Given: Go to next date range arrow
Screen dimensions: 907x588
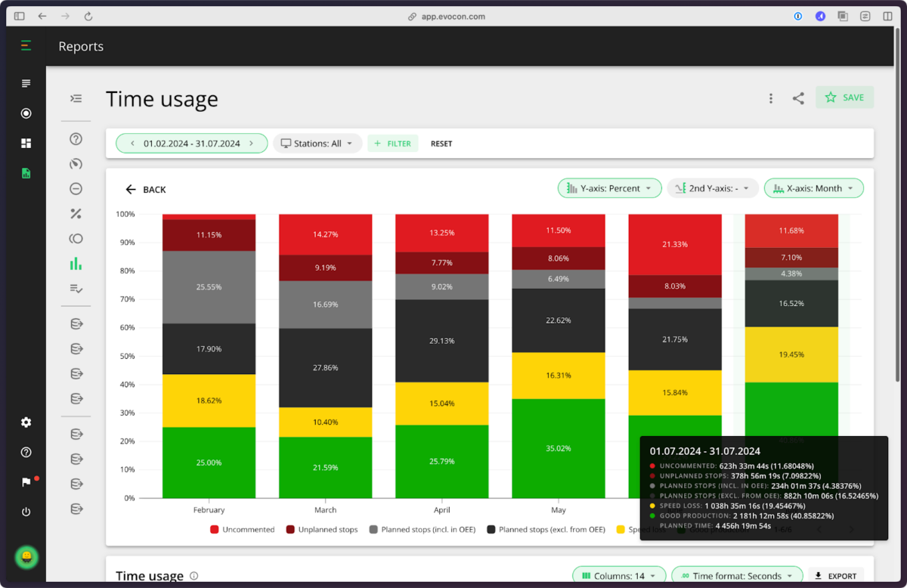Looking at the screenshot, I should pos(251,144).
